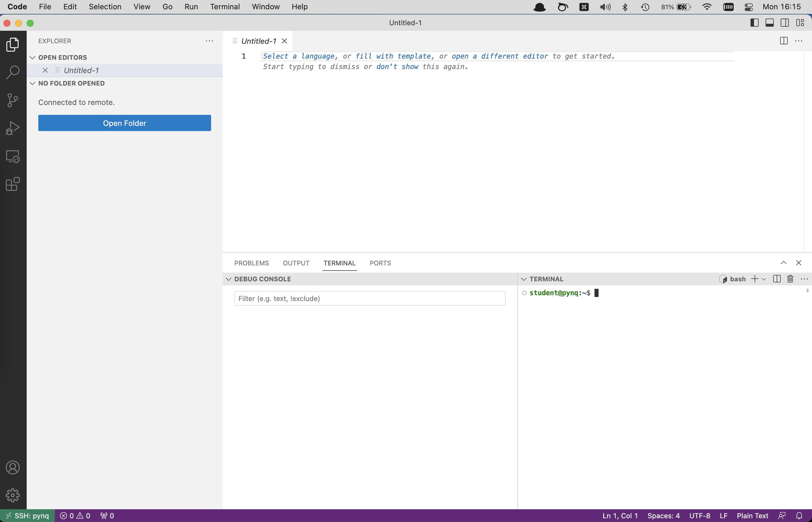Click the Open Folder button
Screen dimensions: 812x522
pyautogui.click(x=124, y=123)
